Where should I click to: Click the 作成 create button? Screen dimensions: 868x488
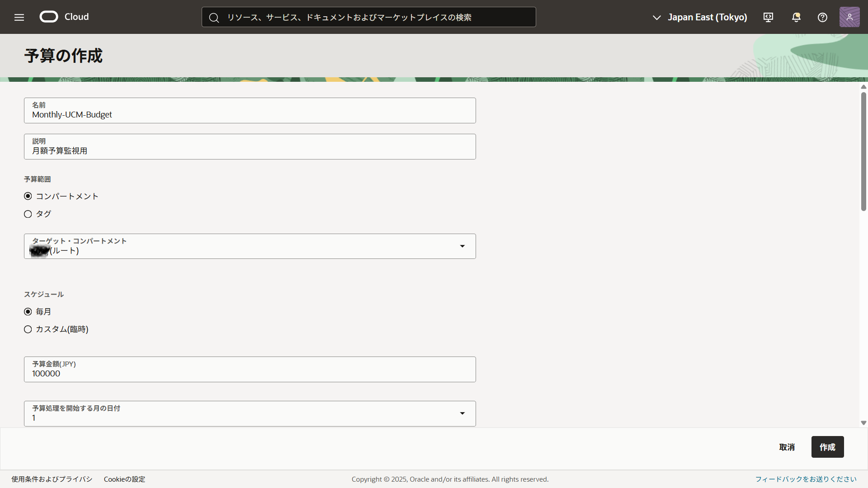(x=827, y=447)
